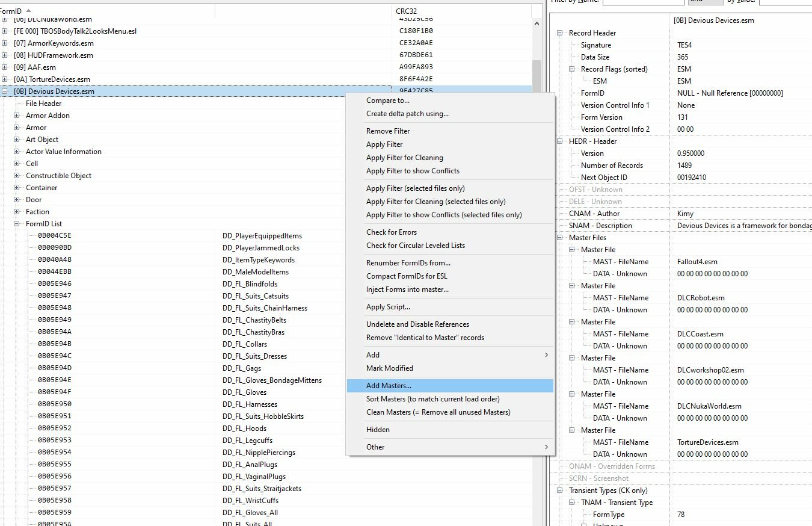This screenshot has width=812, height=526.
Task: Expand the Constructible Object group
Action: coord(17,176)
